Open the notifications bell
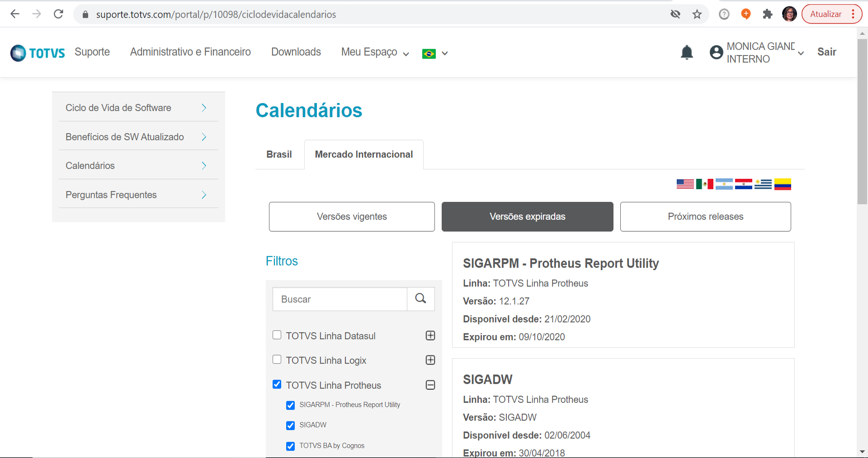The width and height of the screenshot is (868, 458). 687,52
